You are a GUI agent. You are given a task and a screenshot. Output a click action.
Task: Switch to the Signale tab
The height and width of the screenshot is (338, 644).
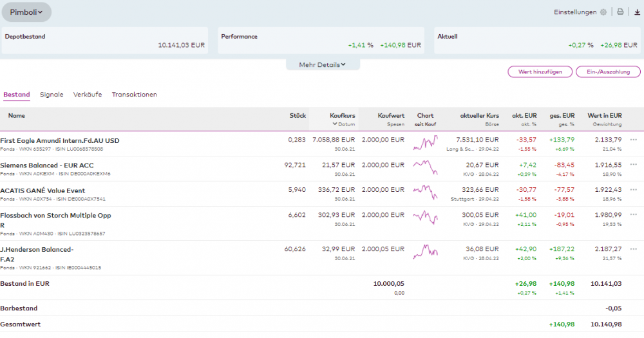click(52, 95)
